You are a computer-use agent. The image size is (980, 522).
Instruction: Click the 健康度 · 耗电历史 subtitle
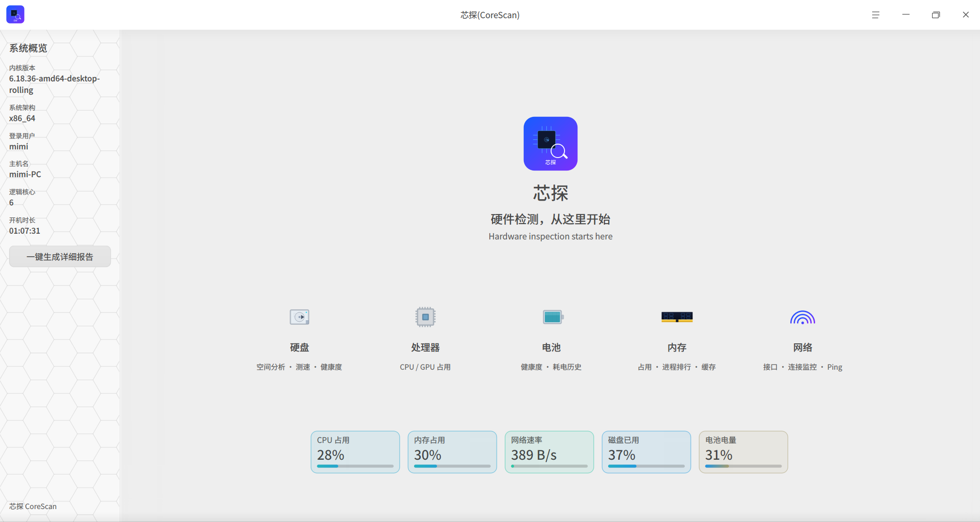coord(551,367)
